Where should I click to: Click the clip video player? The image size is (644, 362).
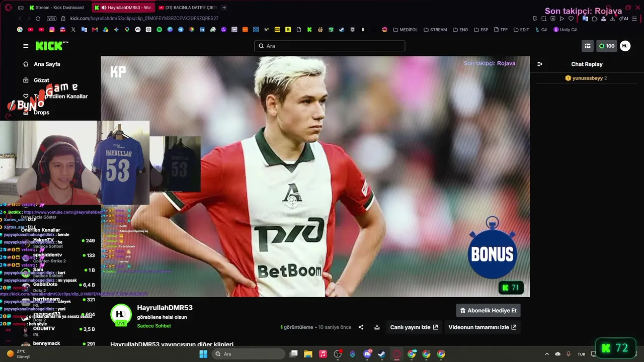315,176
